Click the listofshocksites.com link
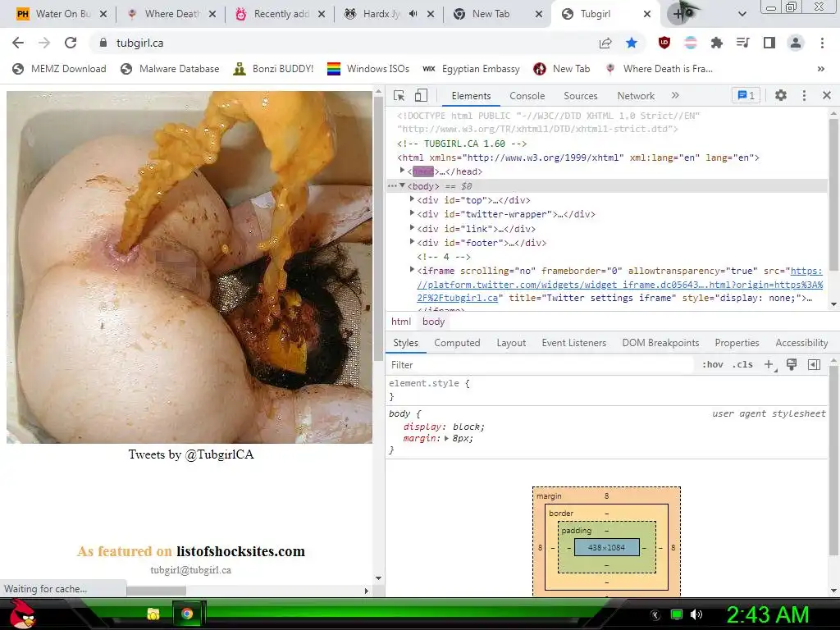This screenshot has height=630, width=840. click(240, 551)
